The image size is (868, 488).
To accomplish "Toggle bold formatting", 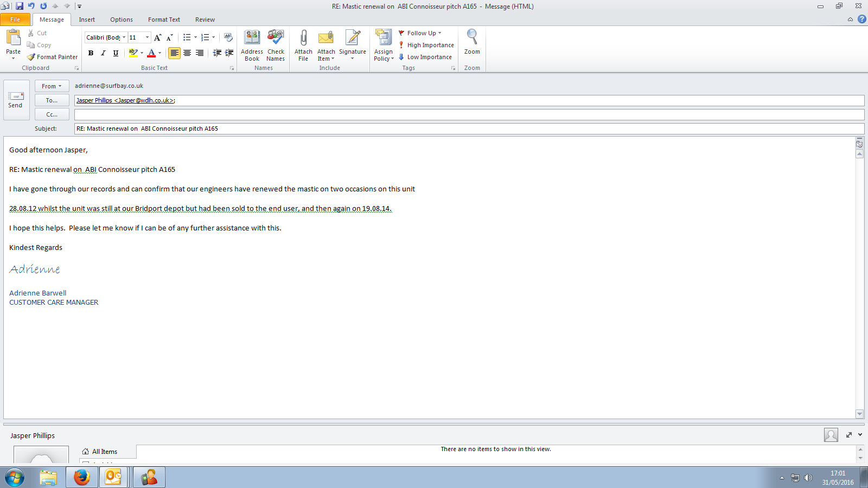I will (91, 53).
